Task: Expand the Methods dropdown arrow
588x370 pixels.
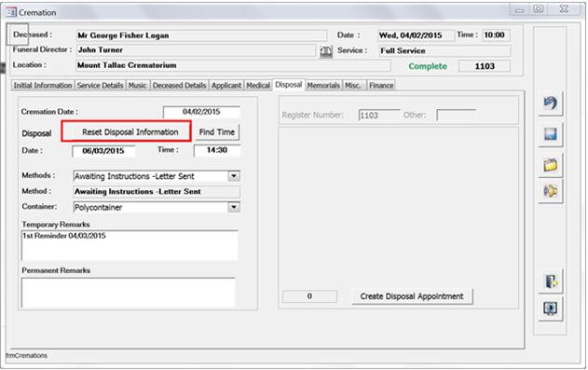Action: tap(234, 176)
